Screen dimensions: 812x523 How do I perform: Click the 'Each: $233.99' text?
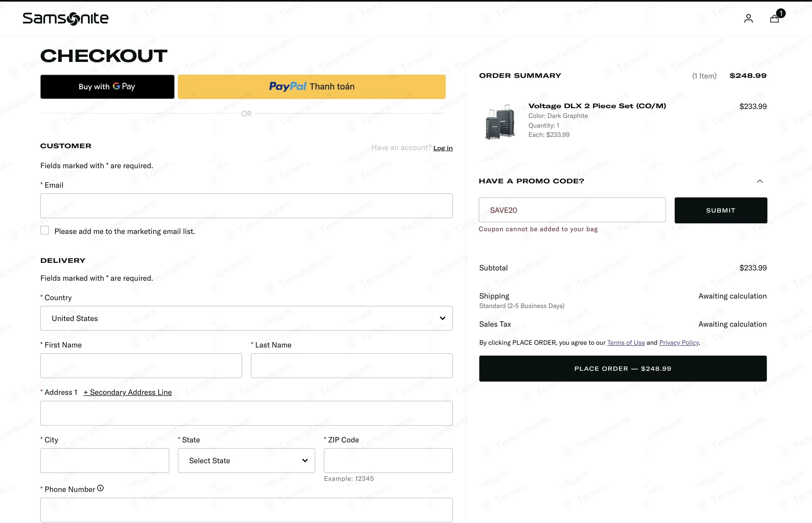pos(549,135)
